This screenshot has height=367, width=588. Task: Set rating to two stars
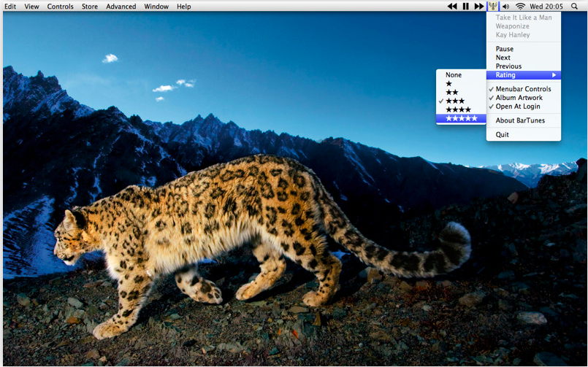pos(461,92)
